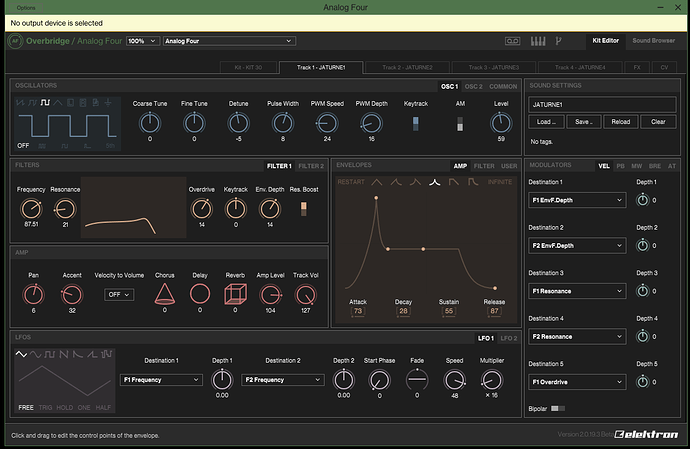This screenshot has height=449, width=690.
Task: Click the Save sound button
Action: click(584, 121)
